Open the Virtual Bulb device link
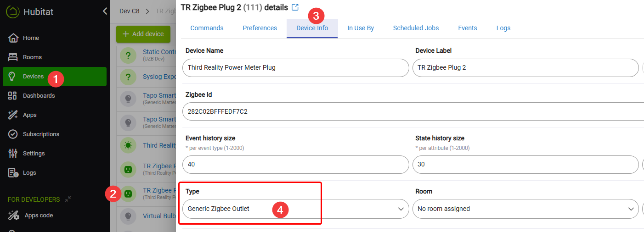The image size is (644, 232). click(159, 216)
